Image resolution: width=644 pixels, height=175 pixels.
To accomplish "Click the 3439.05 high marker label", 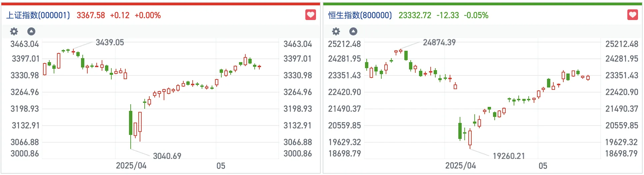I will [x=110, y=42].
